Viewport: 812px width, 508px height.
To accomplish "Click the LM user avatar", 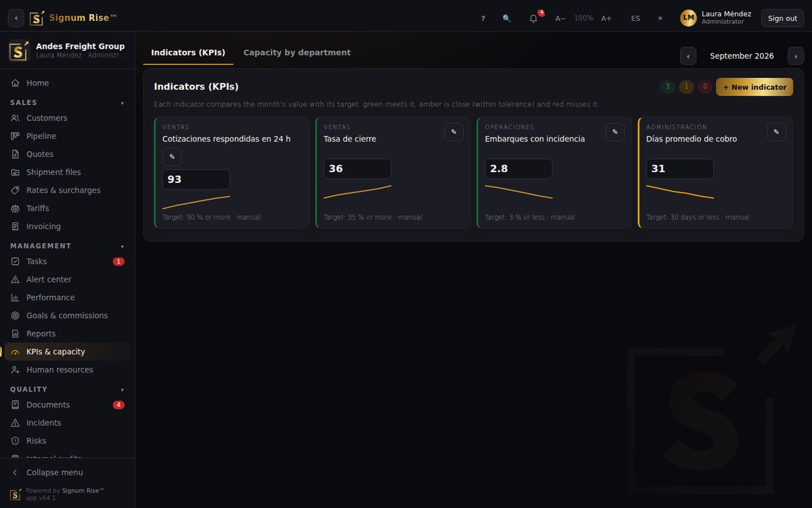I will click(688, 18).
